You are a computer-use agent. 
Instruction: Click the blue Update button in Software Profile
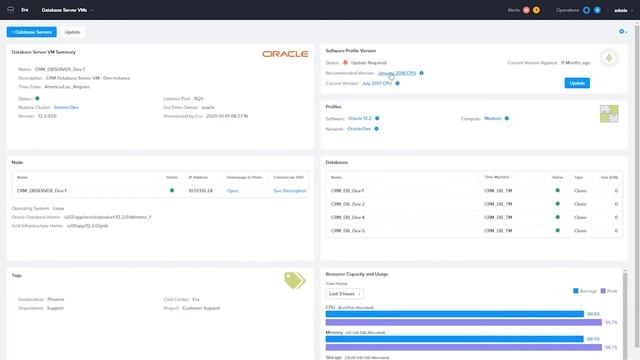577,83
